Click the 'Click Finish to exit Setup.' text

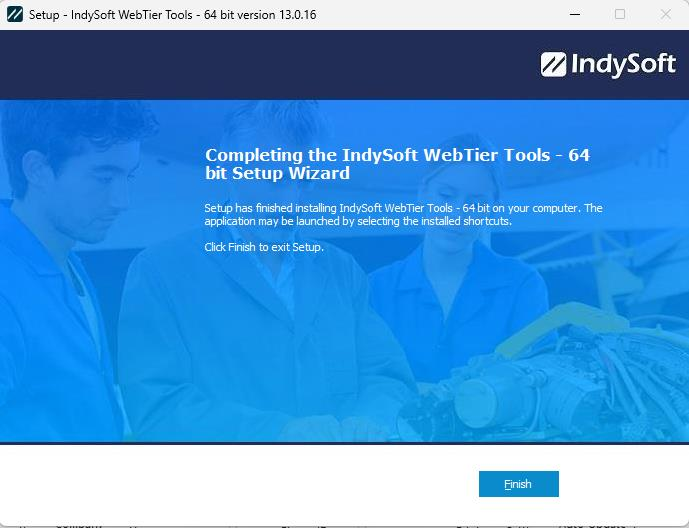click(264, 247)
